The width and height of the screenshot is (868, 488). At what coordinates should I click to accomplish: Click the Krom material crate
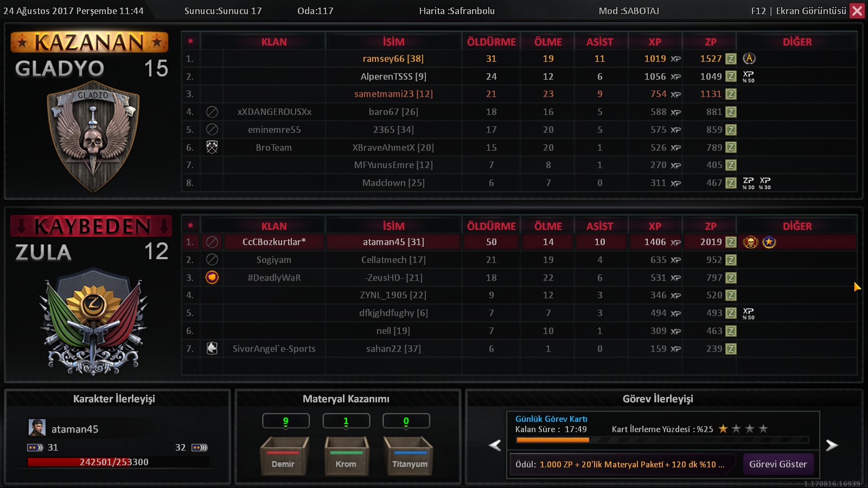tap(346, 456)
